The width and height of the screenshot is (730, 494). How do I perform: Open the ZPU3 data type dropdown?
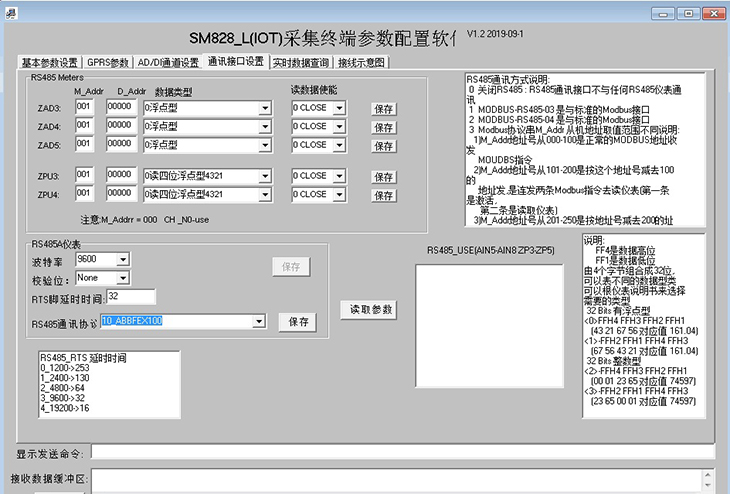coord(265,176)
